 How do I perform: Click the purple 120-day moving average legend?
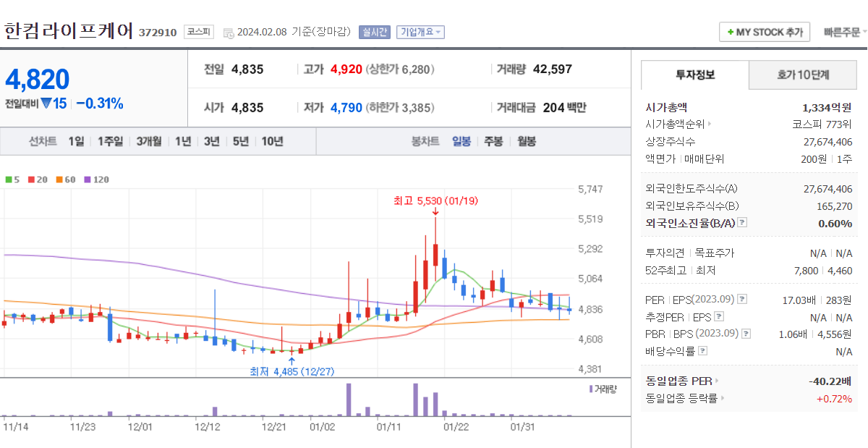click(96, 179)
